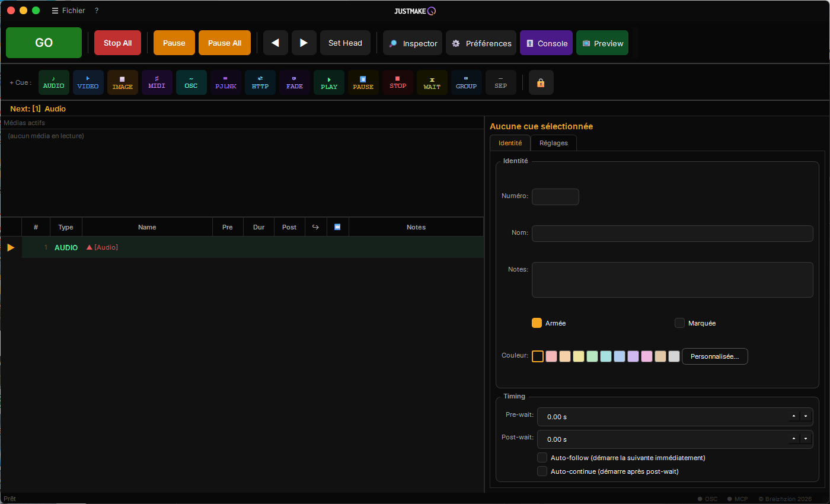Switch to the Réglages tab
Viewport: 830px width, 504px height.
coord(554,143)
